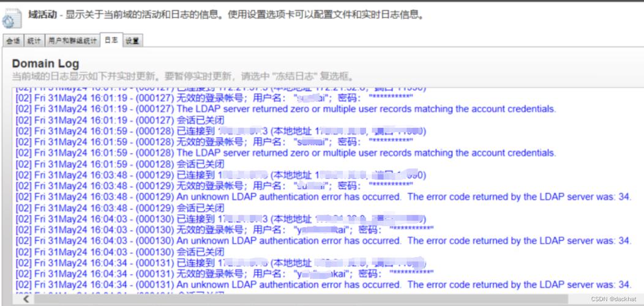Switch to the 会话 tab
Screen dimensions: 644x306
point(13,40)
